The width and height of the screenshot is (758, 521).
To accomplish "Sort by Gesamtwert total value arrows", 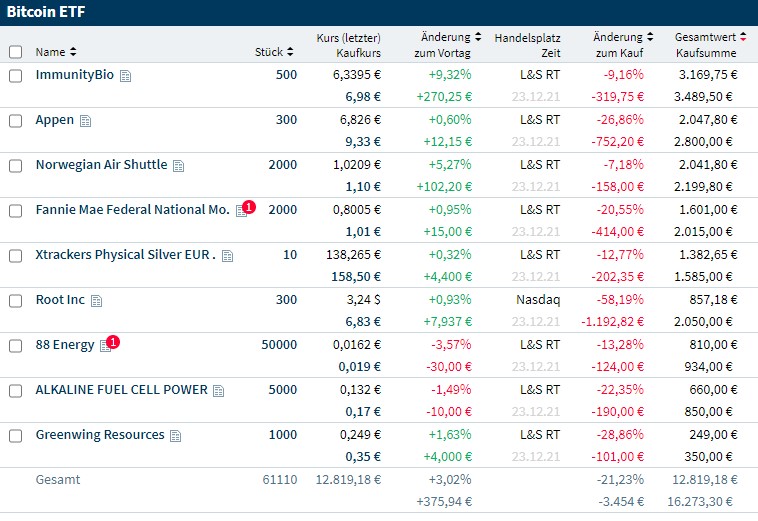I will click(743, 37).
